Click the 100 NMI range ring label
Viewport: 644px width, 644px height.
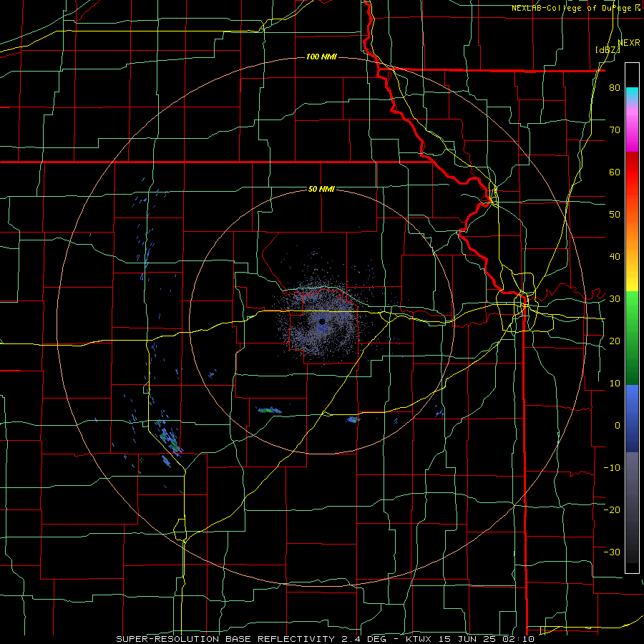[x=321, y=57]
